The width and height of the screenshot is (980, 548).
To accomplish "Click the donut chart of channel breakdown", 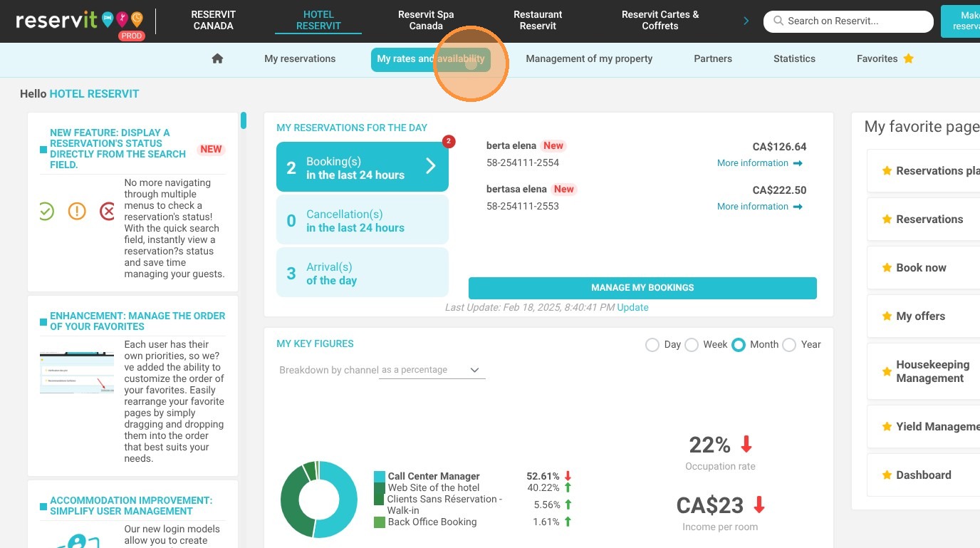I will click(318, 500).
